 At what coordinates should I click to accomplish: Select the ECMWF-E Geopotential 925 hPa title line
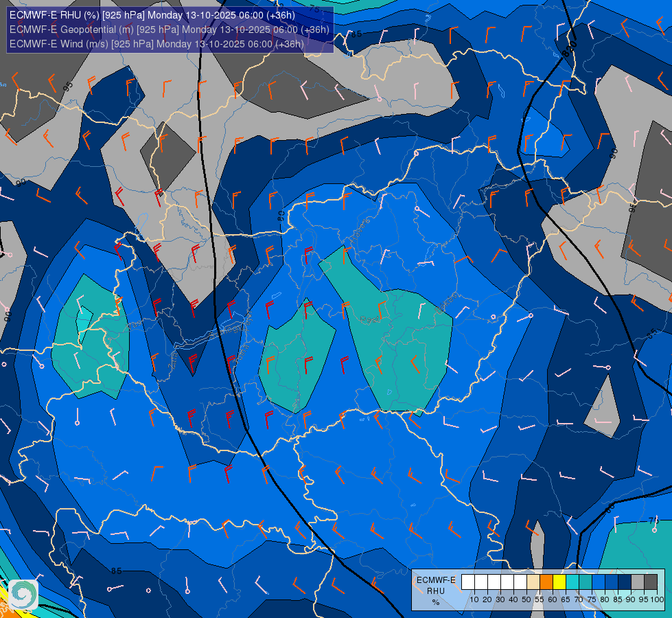click(x=170, y=30)
